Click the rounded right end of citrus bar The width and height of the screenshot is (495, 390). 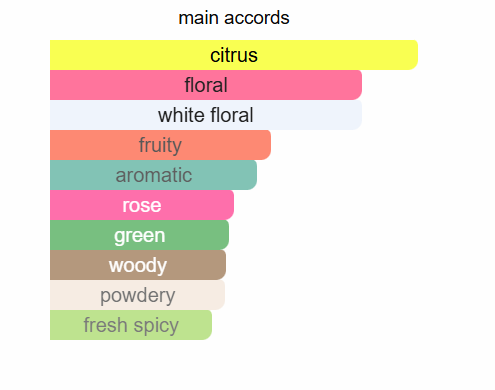[413, 55]
